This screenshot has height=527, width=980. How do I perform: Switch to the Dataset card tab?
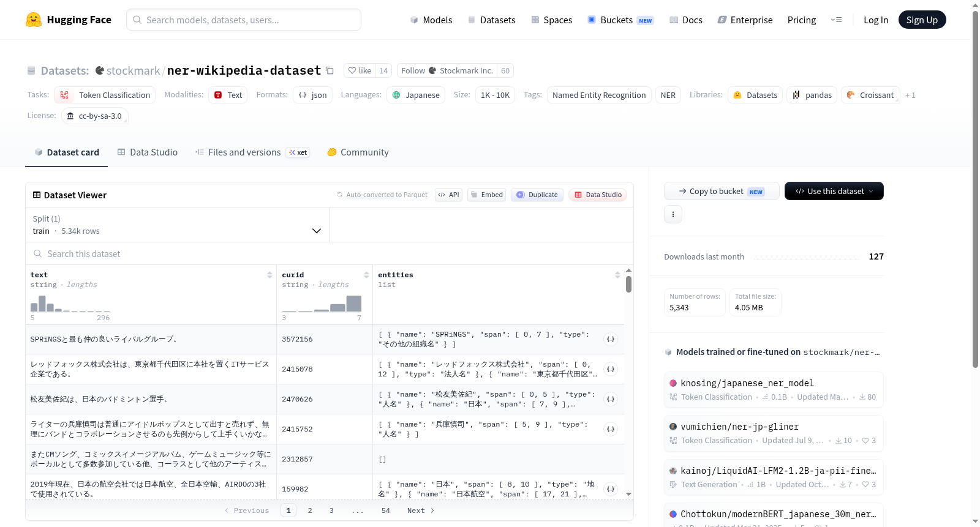point(66,152)
